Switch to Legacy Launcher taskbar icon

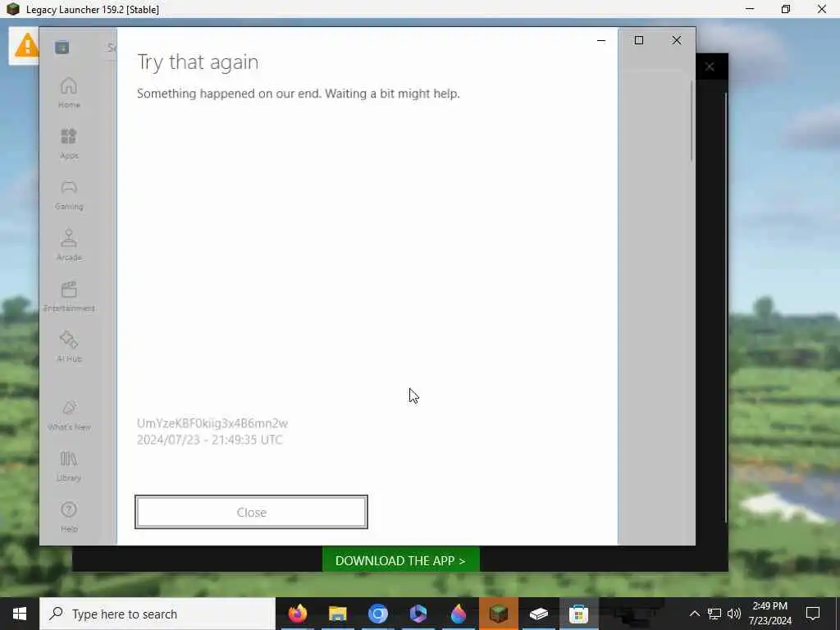498,614
